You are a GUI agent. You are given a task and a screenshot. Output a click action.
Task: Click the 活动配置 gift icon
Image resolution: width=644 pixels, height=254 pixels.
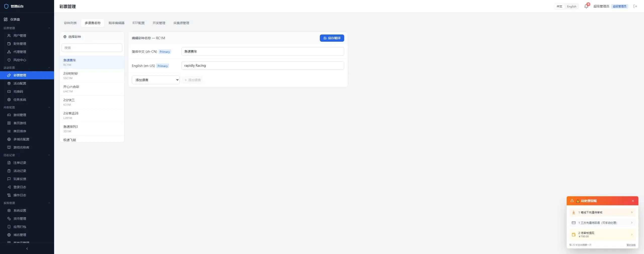pos(9,83)
